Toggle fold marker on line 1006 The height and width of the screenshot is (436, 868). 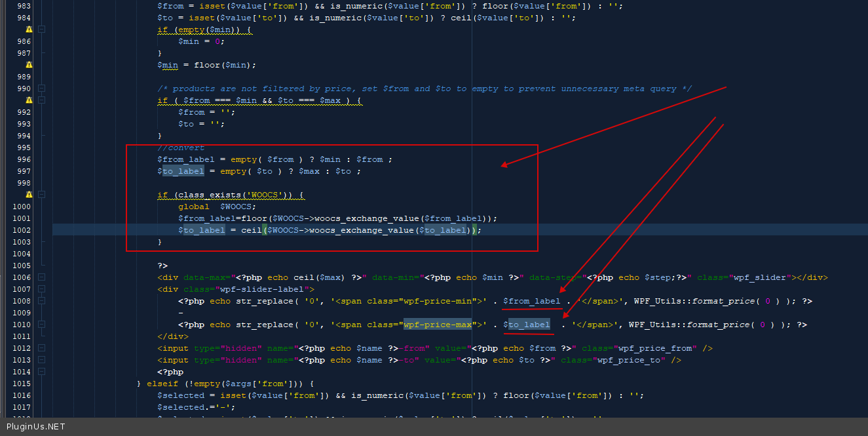41,277
